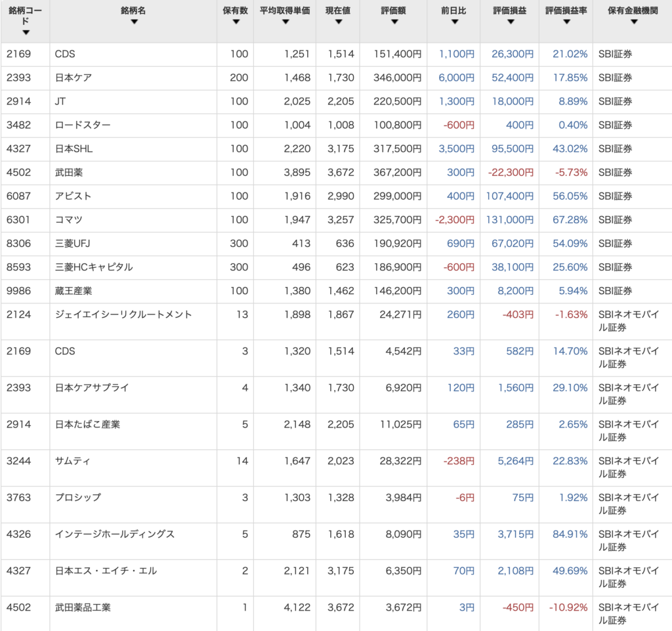Click アビスト stock name
The height and width of the screenshot is (631, 672).
(x=73, y=196)
